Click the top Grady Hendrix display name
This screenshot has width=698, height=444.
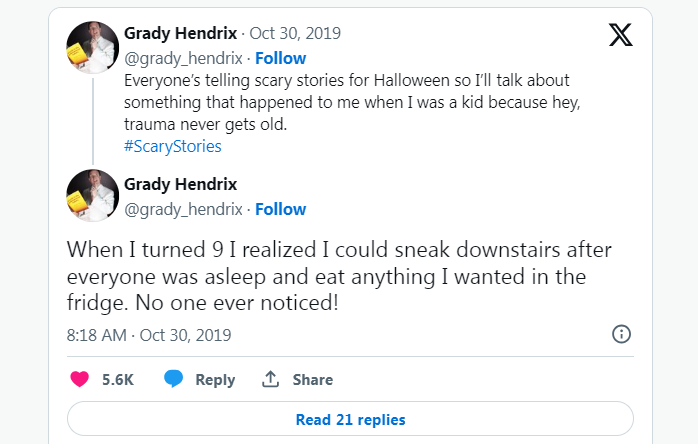180,33
